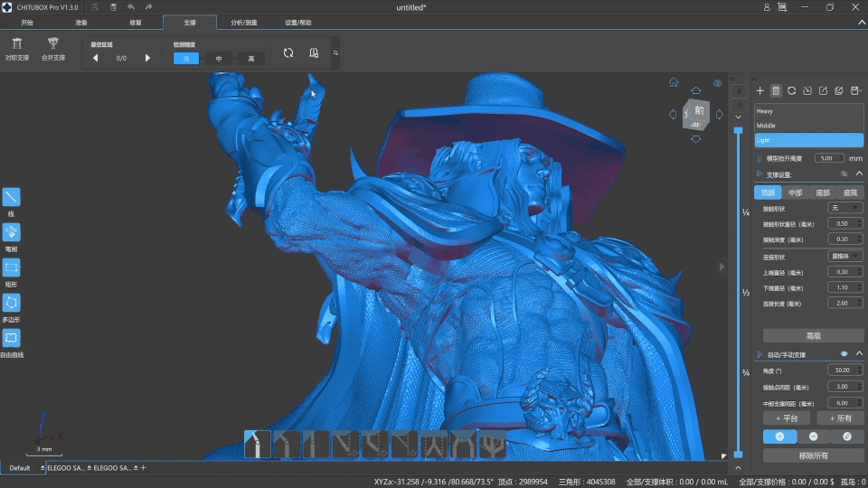This screenshot has height=488, width=868.
Task: Switch to the 底部 support settings tab
Action: [x=823, y=192]
